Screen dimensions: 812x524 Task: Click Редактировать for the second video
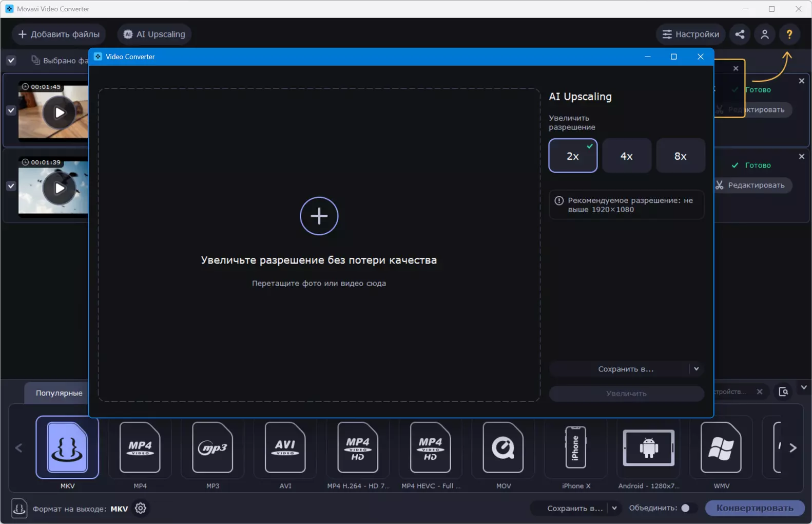[752, 185]
